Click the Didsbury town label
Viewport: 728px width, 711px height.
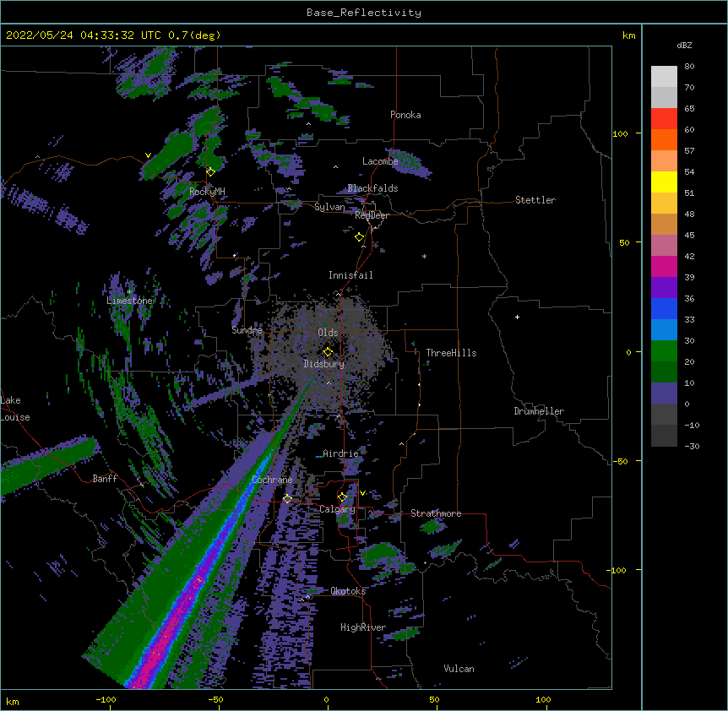coord(323,364)
